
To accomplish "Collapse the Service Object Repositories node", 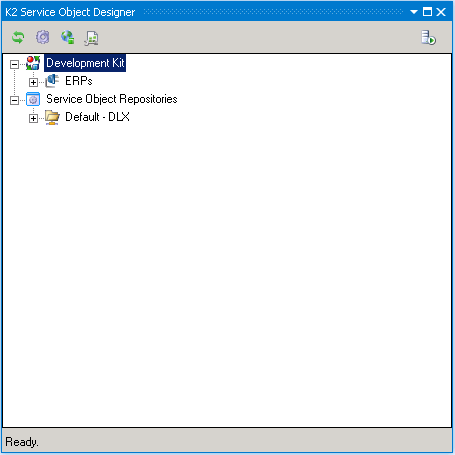I will (x=14, y=100).
